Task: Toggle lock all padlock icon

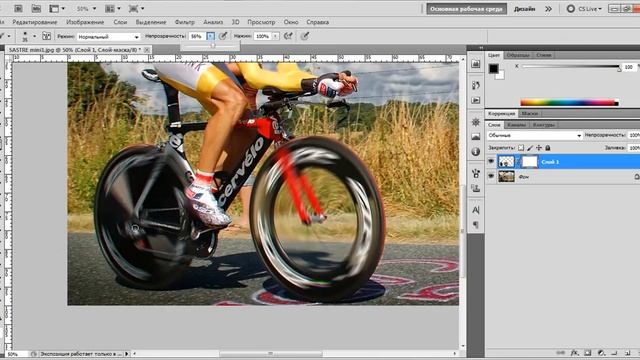Action: coord(548,148)
